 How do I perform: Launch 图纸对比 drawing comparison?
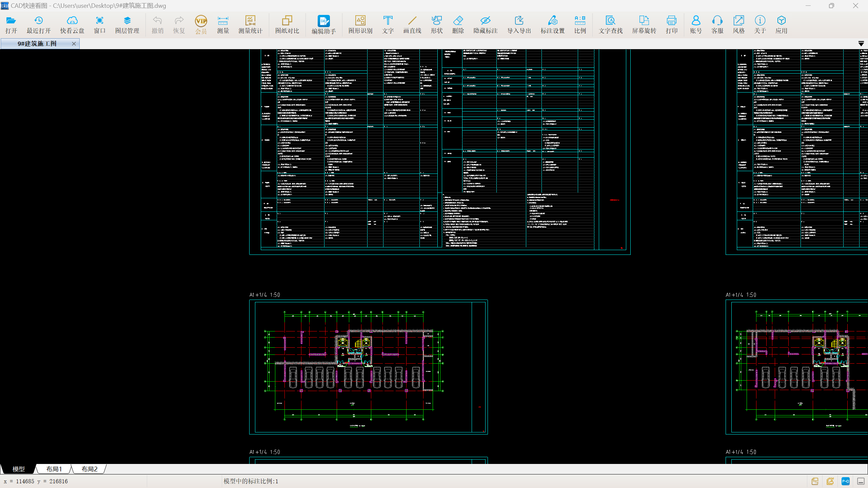tap(287, 24)
